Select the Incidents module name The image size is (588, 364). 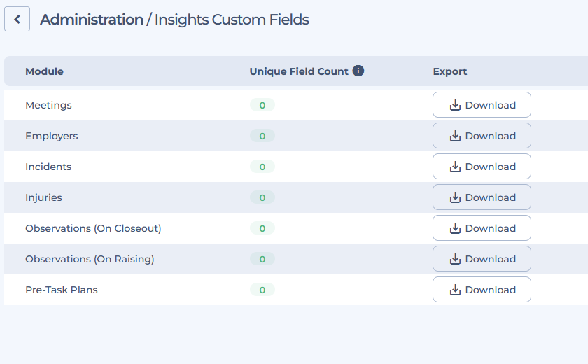[48, 167]
